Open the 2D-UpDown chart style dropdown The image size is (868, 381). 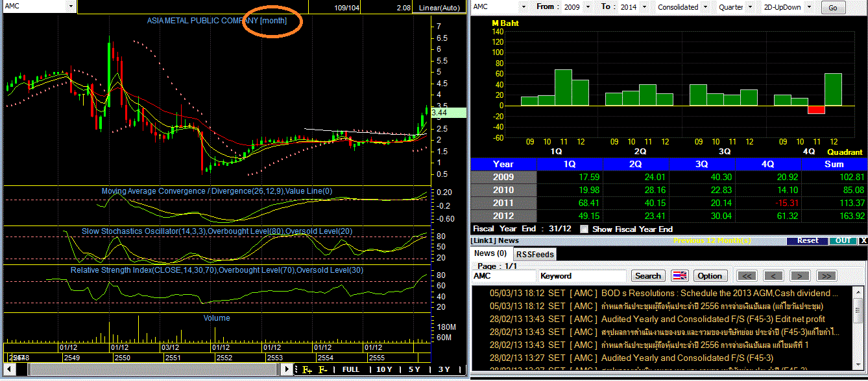pyautogui.click(x=808, y=7)
